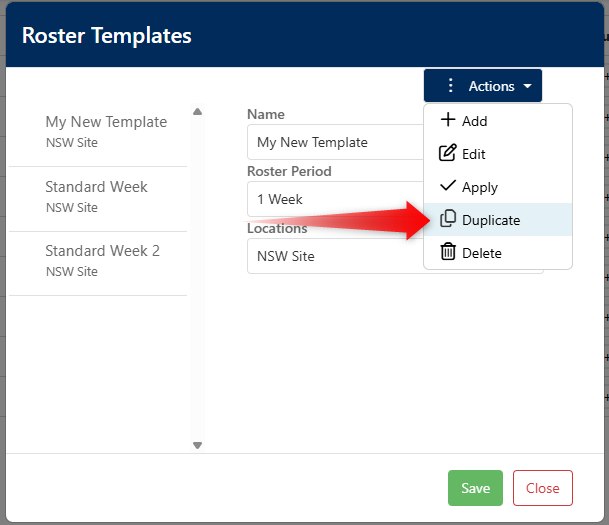The width and height of the screenshot is (609, 525).
Task: Click the trash can icon beside Delete
Action: click(x=448, y=253)
